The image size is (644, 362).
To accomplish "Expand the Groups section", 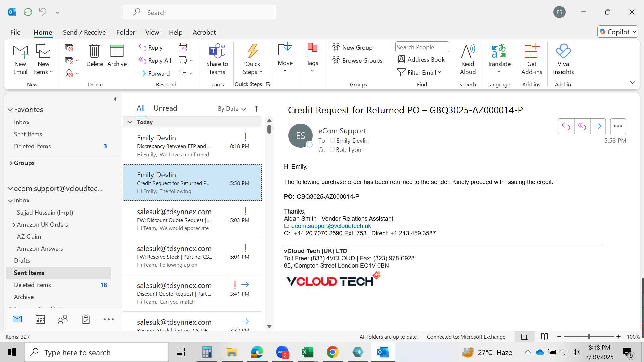I will coord(11,163).
